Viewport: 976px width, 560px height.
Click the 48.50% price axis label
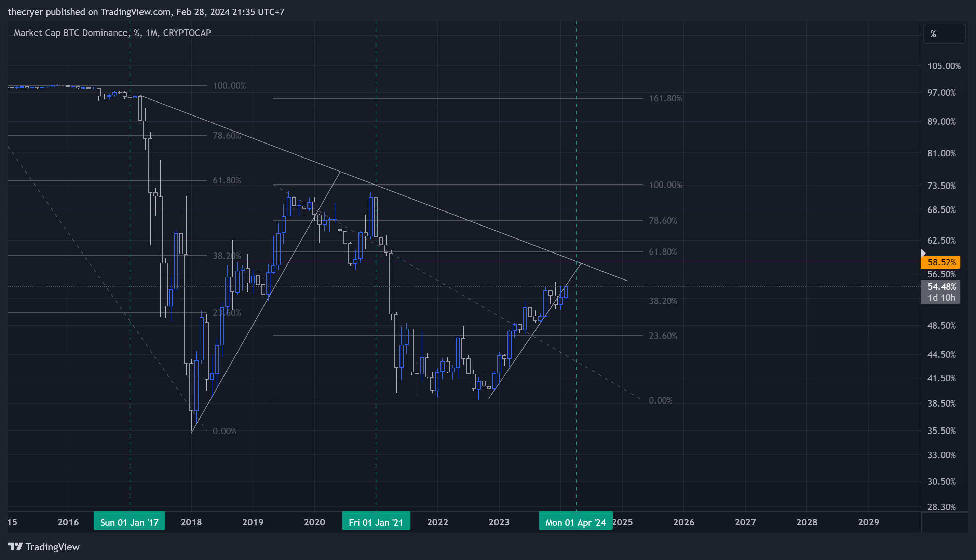click(x=941, y=325)
